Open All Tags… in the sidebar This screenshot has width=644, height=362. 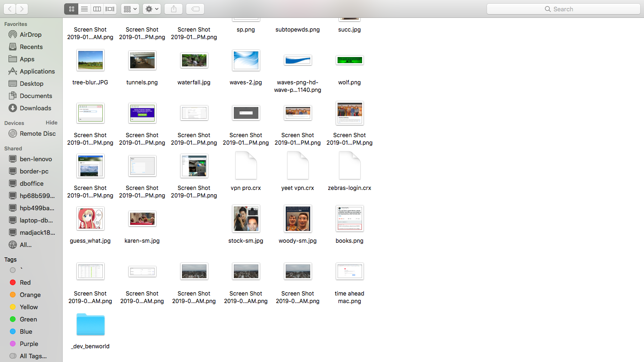(33, 356)
